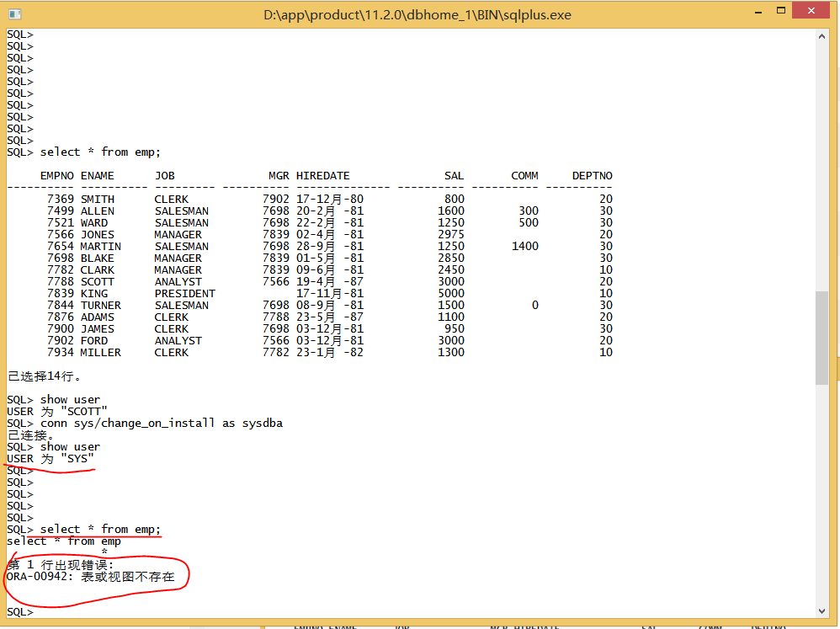Click TURNER's commission value 0
Screen dimensions: 840x629
(x=535, y=306)
